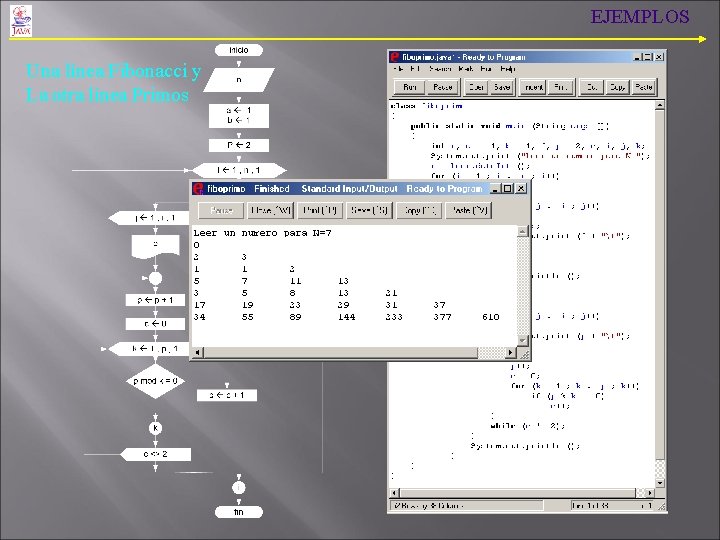Click the Ready to Program icon in the output title bar

(x=198, y=189)
